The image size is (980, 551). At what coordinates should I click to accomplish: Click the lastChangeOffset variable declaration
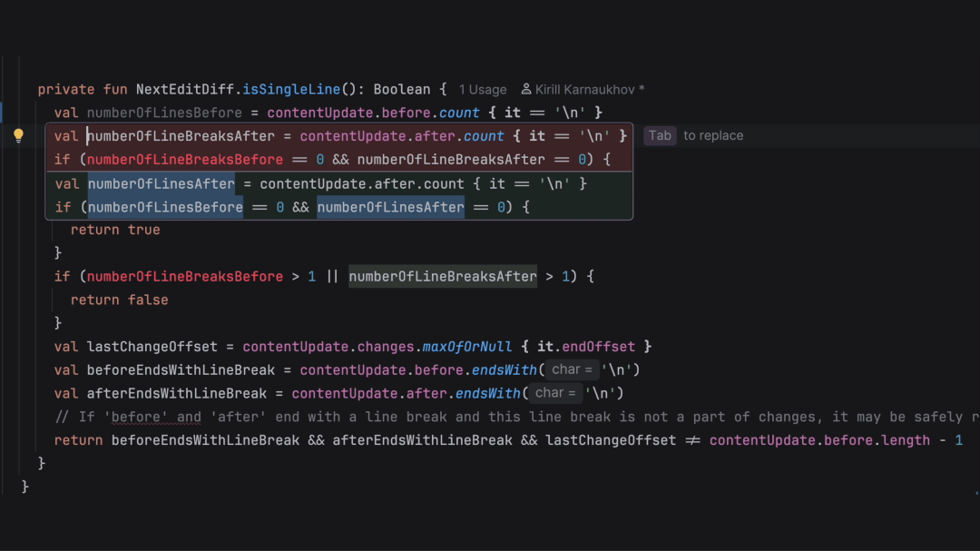152,347
